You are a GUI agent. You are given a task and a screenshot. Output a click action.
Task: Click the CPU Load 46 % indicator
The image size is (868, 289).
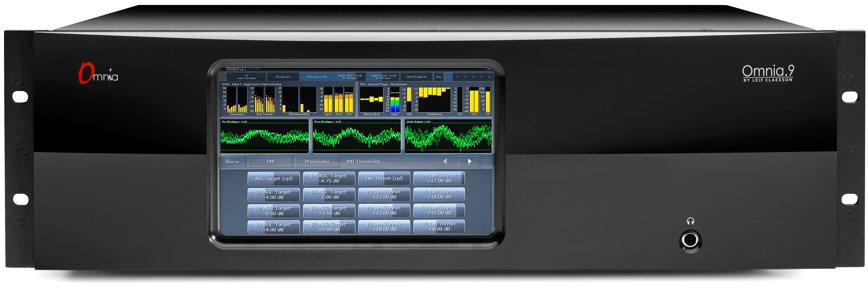coord(283,77)
